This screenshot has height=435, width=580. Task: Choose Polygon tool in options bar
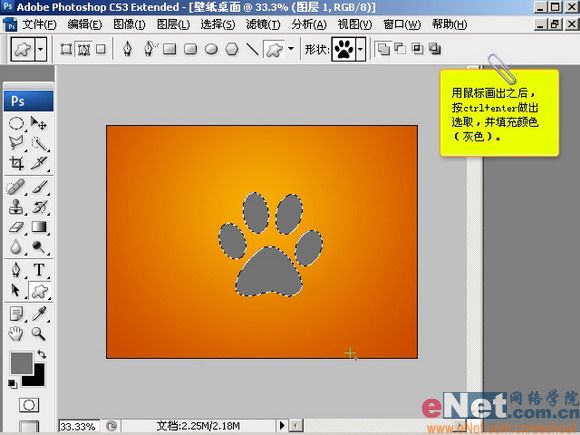pos(232,49)
